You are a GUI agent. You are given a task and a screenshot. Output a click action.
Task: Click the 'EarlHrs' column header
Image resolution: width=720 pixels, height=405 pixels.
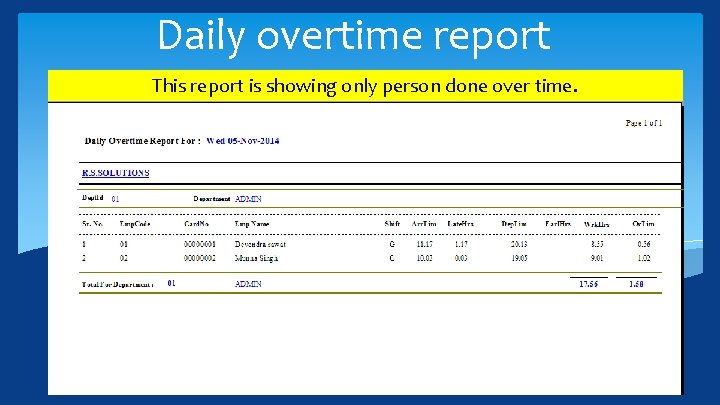558,224
